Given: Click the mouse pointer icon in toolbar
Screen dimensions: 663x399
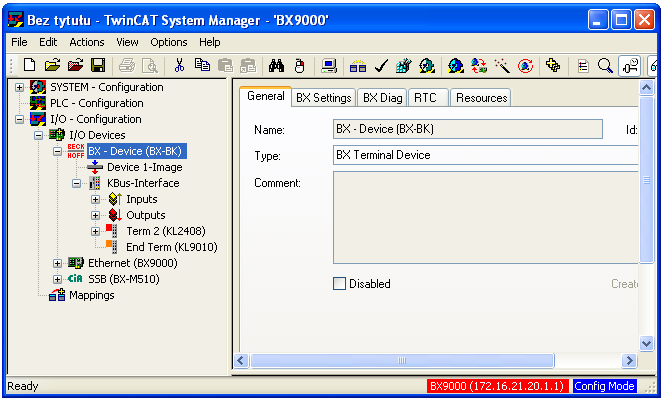Looking at the screenshot, I should coord(299,66).
